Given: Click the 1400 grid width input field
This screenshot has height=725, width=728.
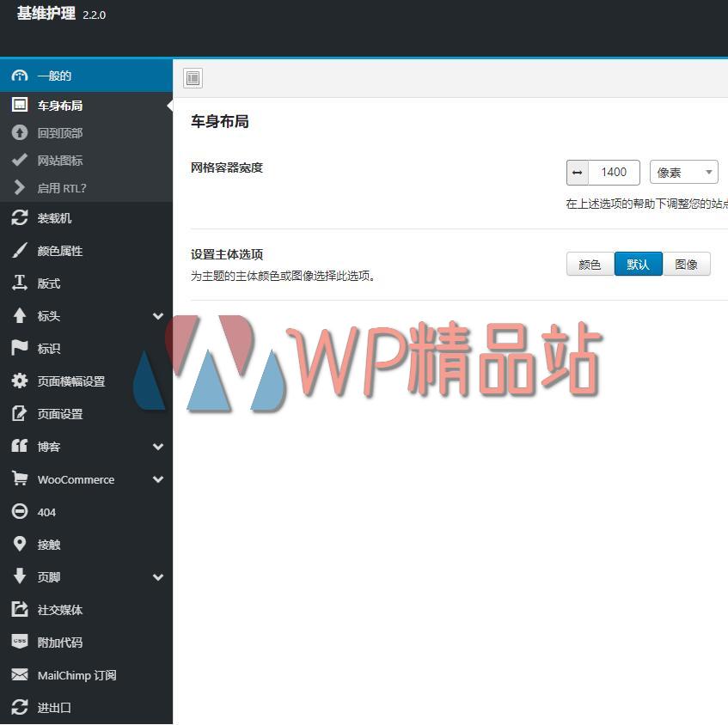Looking at the screenshot, I should (x=614, y=172).
